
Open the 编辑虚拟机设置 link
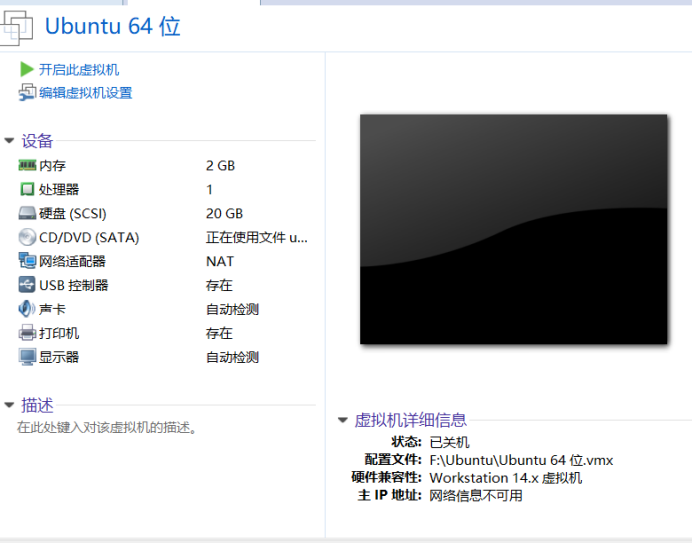click(x=86, y=93)
